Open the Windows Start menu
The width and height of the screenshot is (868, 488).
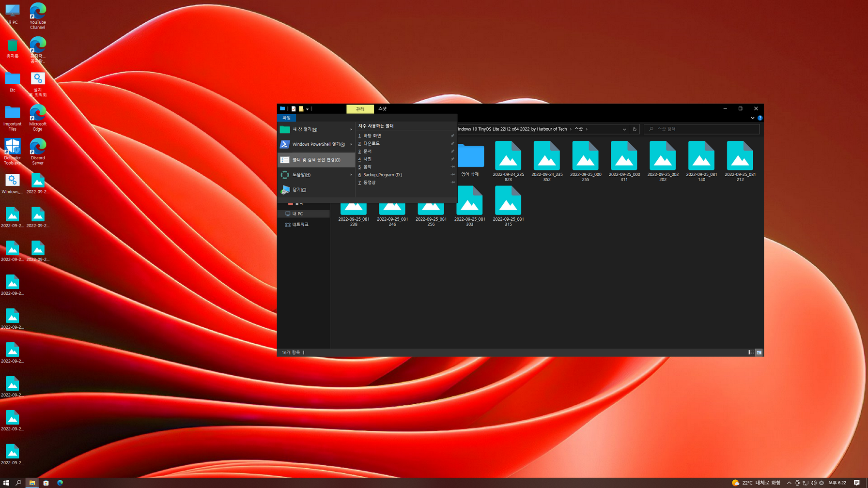[6, 483]
